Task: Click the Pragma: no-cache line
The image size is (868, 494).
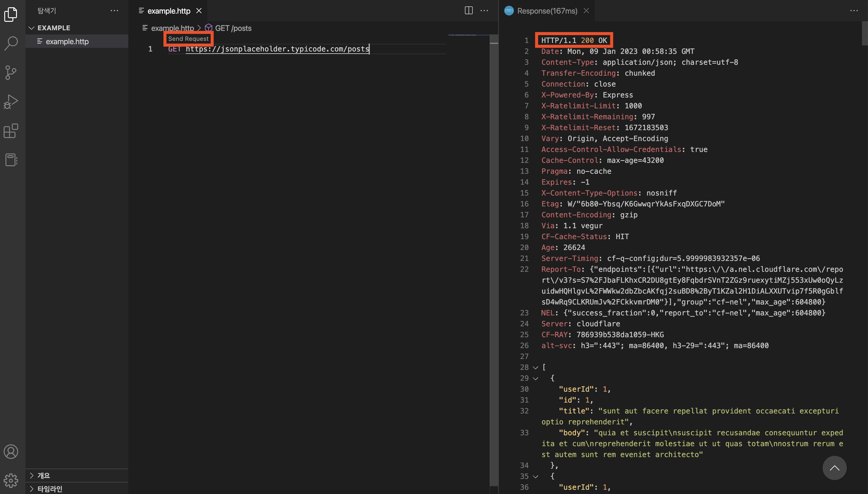Action: coord(576,171)
